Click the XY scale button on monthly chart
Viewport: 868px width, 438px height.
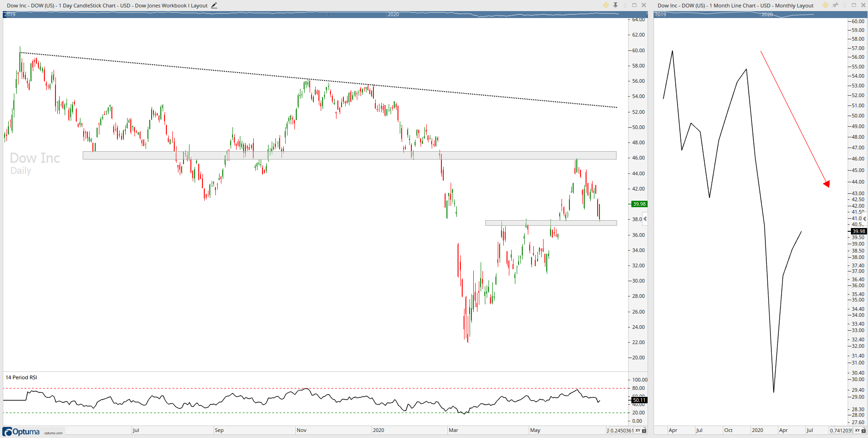pyautogui.click(x=857, y=431)
